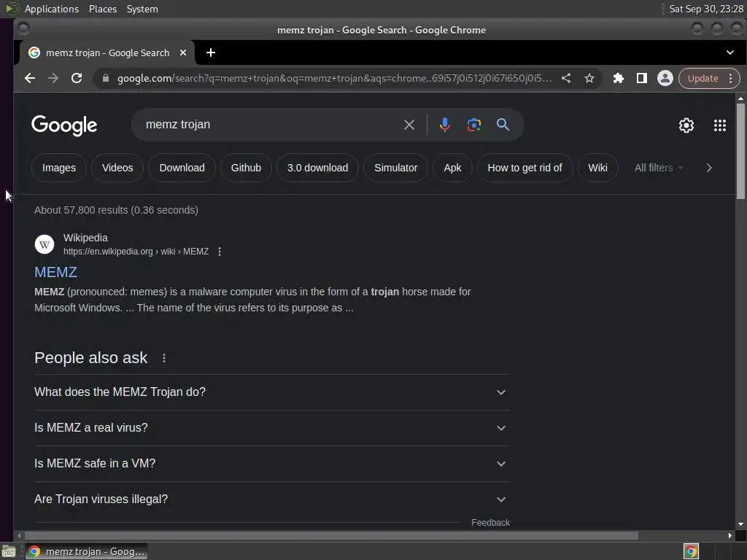Image resolution: width=747 pixels, height=560 pixels.
Task: Select the Simulator filter chip
Action: pyautogui.click(x=395, y=168)
